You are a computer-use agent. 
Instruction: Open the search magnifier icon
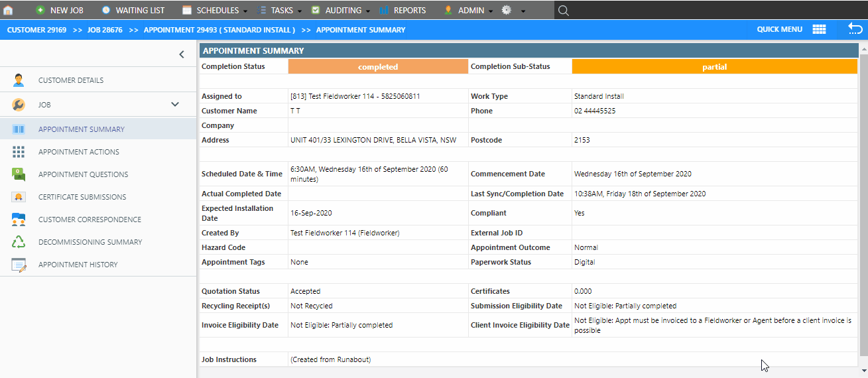click(x=563, y=11)
